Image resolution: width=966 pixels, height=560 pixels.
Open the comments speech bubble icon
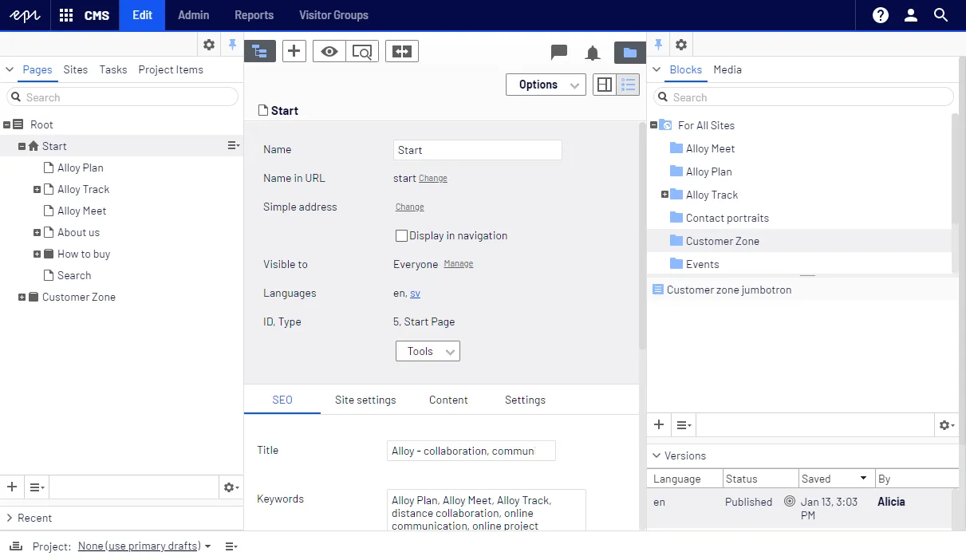(559, 53)
